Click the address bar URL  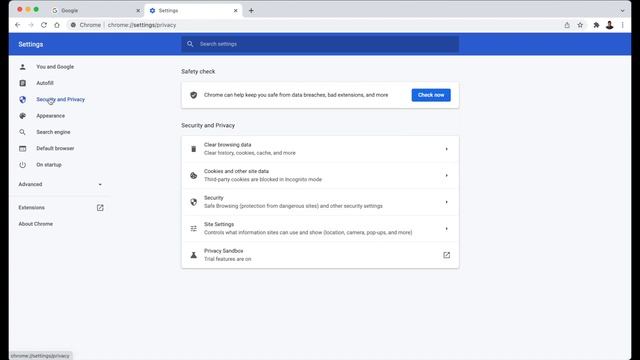coord(142,25)
